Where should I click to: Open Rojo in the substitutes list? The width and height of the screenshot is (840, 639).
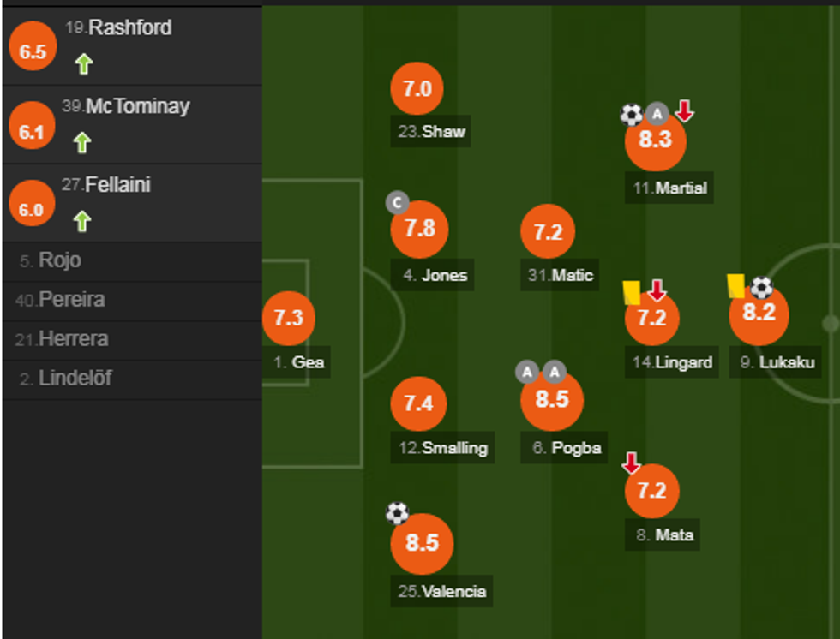coord(60,260)
